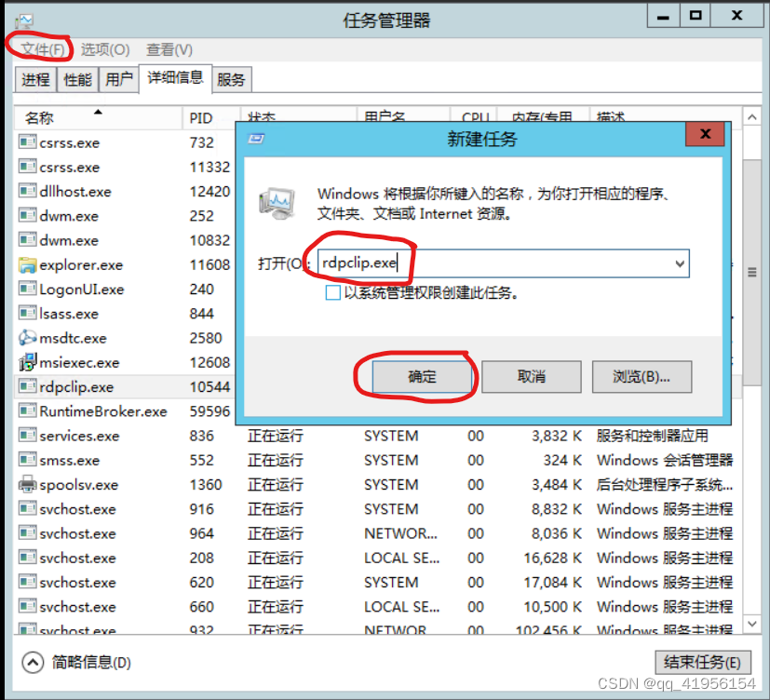Maximize the Task Manager window
This screenshot has width=770, height=700.
(x=696, y=17)
